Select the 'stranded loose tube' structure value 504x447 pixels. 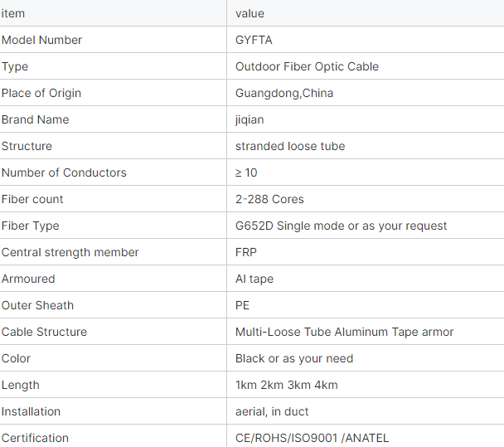(290, 146)
